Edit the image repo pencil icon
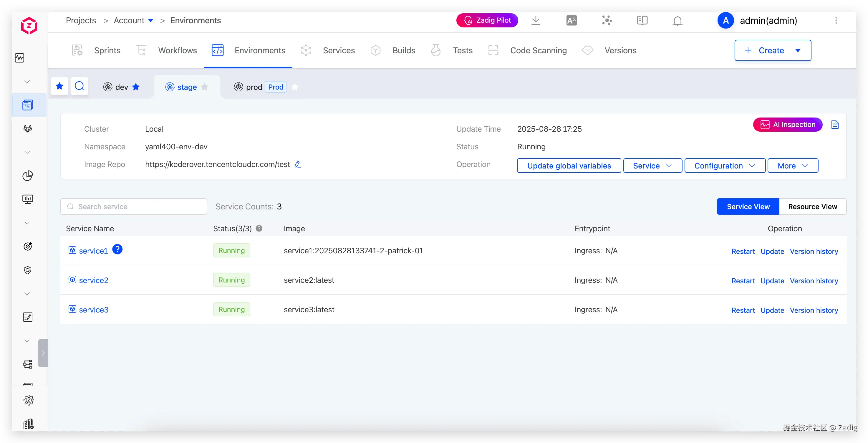 298,164
